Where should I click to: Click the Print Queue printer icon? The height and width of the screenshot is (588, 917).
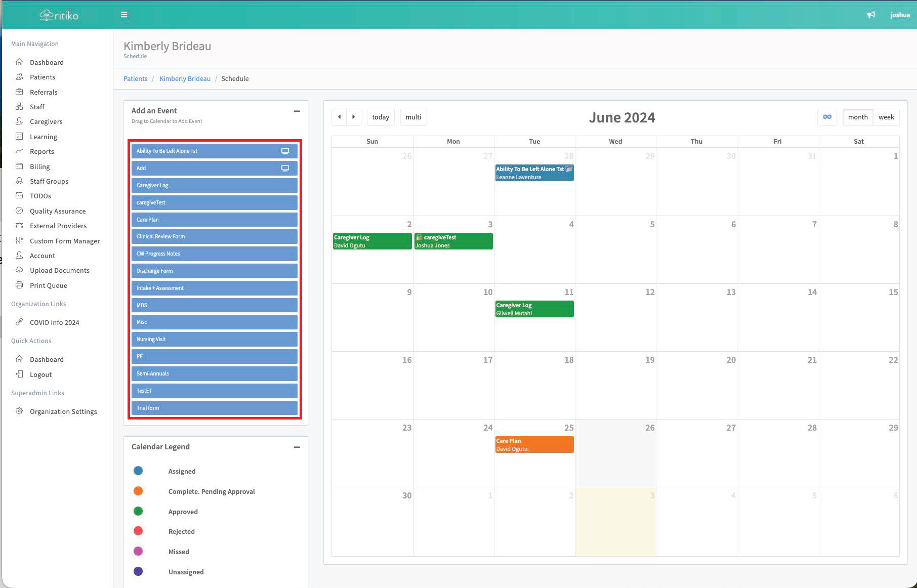coord(19,285)
